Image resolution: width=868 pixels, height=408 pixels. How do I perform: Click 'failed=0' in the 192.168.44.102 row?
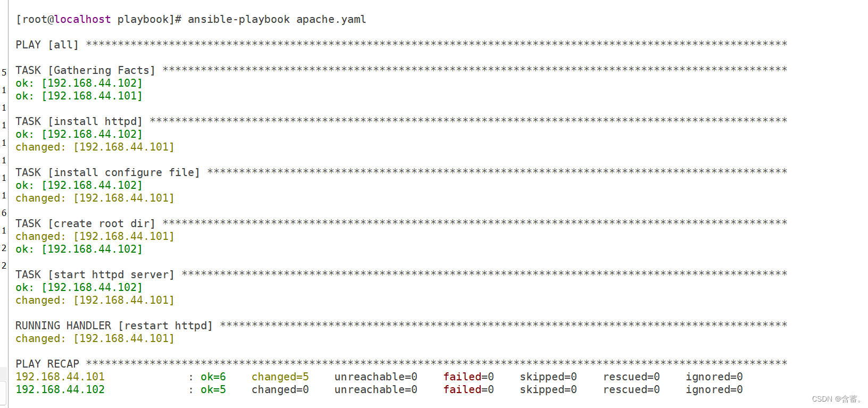(x=469, y=389)
